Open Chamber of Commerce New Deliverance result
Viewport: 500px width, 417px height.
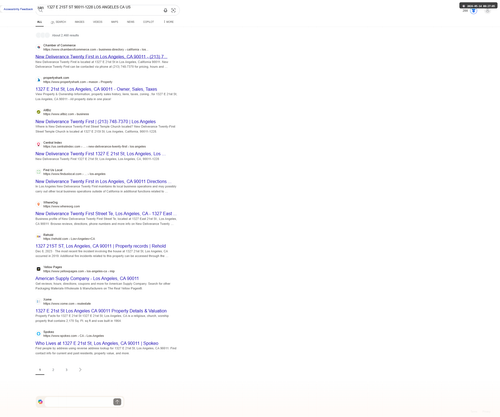coord(101,57)
